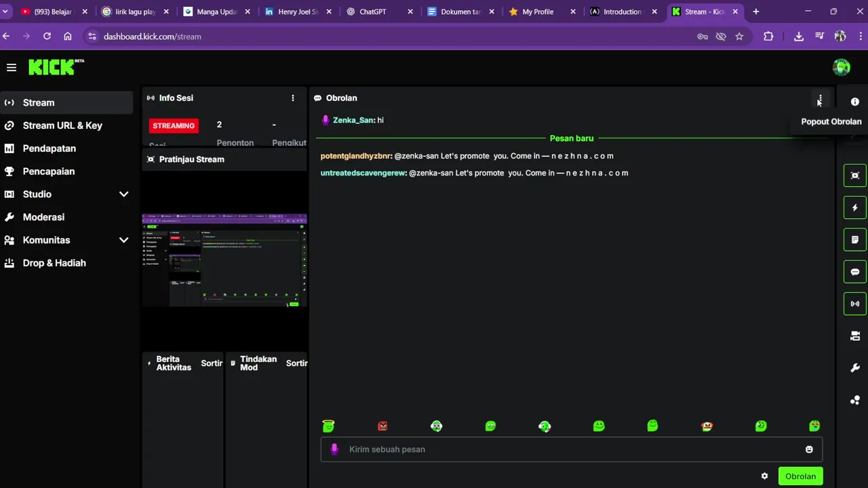Click username untreatedscavengerew in chat
The height and width of the screenshot is (488, 868).
point(363,173)
